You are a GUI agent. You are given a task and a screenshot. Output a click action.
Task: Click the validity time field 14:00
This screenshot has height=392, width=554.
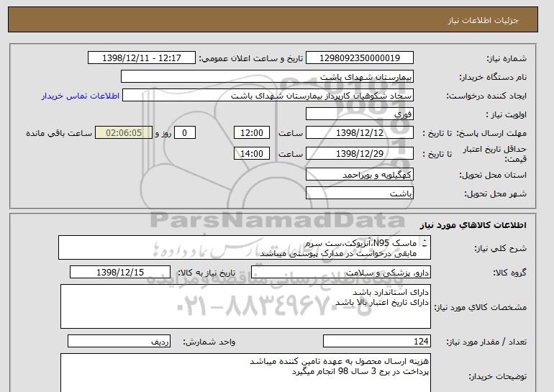[252, 153]
